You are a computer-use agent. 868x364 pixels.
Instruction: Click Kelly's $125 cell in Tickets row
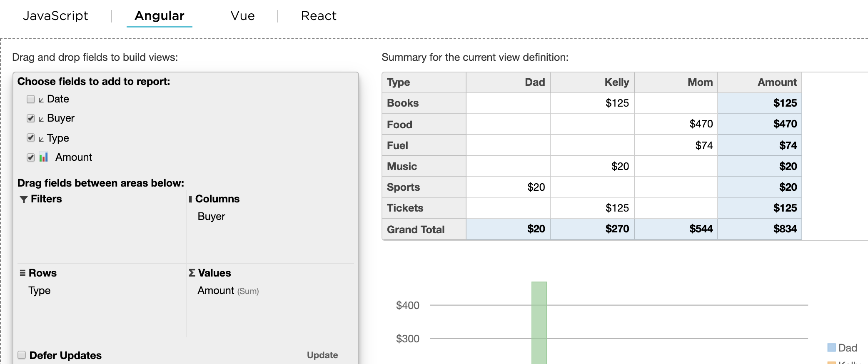[592, 208]
